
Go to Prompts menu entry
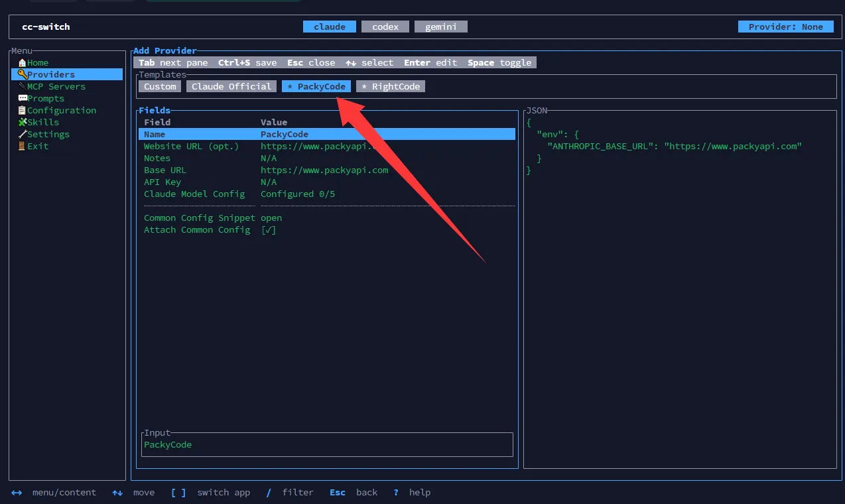(46, 99)
